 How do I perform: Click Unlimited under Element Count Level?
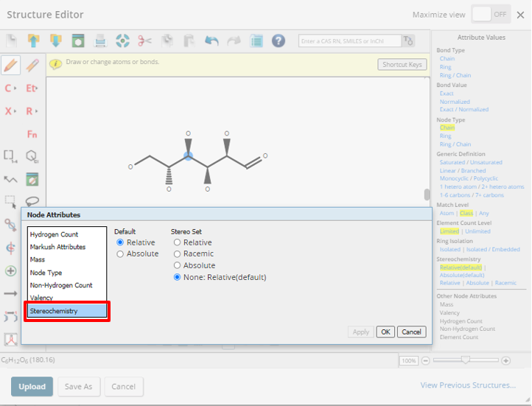click(x=477, y=231)
